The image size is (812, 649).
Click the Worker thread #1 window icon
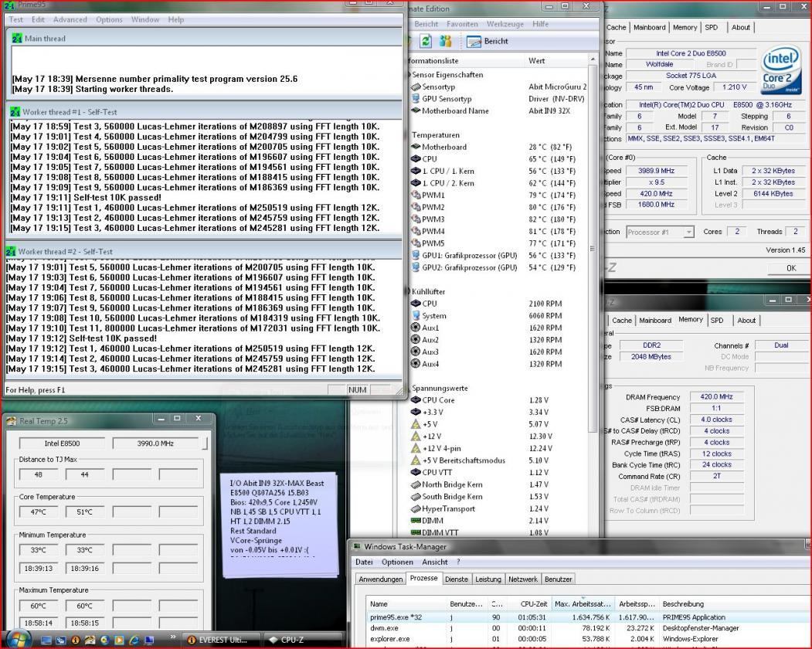click(15, 112)
